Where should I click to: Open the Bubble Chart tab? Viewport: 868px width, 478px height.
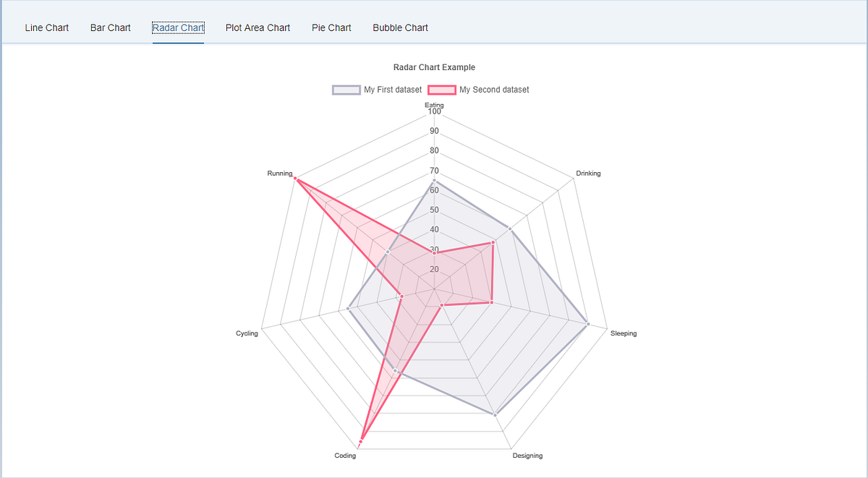click(400, 27)
